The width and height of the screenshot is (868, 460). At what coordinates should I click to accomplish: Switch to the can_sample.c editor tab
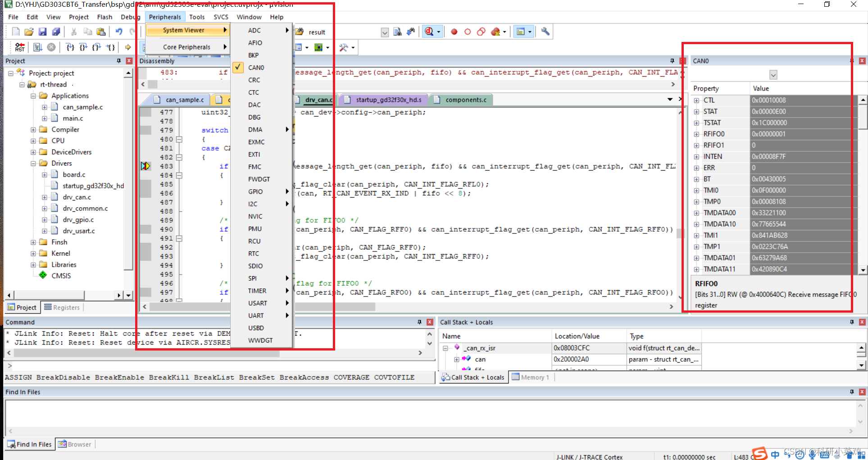(180, 100)
